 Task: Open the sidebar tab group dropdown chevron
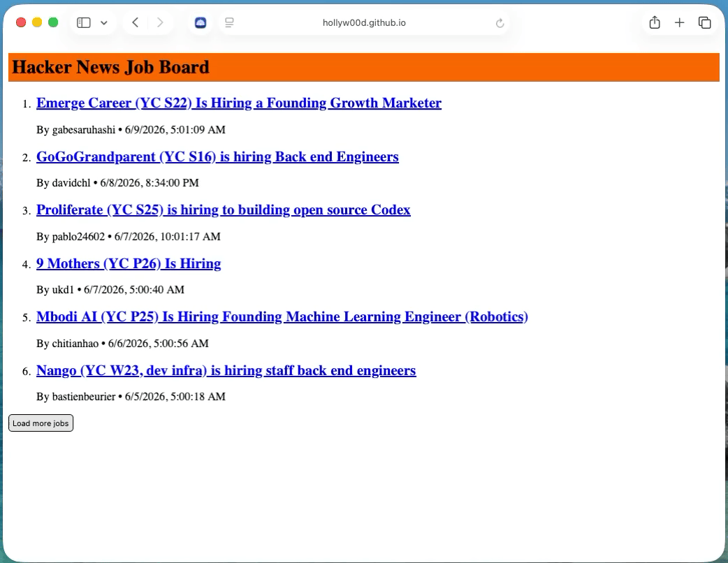104,23
